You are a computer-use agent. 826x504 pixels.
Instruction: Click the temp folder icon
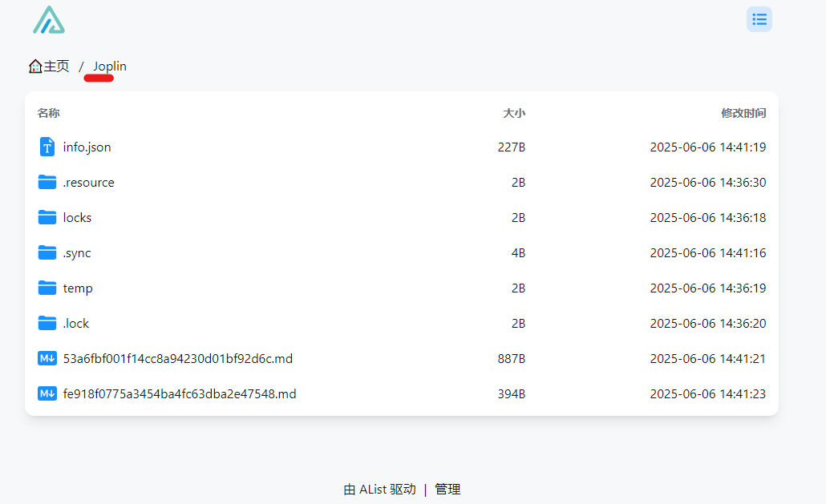47,288
